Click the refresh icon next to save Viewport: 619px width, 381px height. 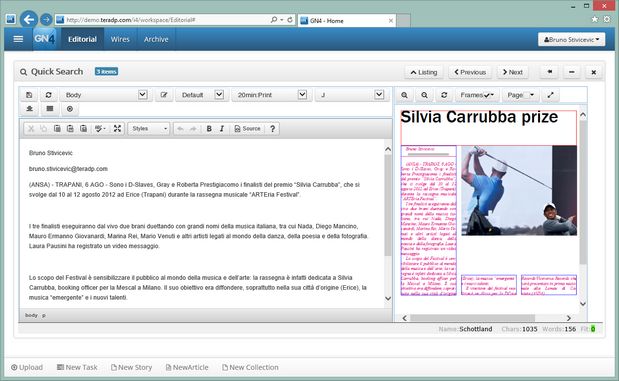[49, 95]
